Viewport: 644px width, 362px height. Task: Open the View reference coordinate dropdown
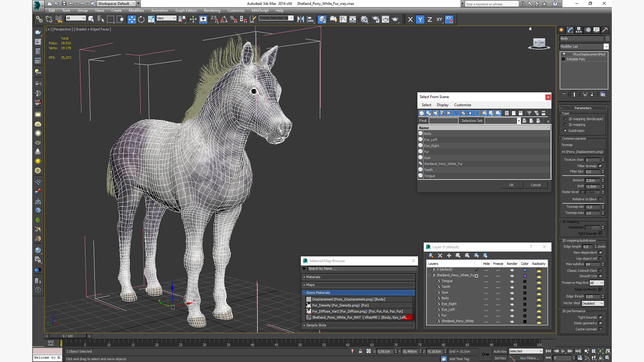coord(166,18)
